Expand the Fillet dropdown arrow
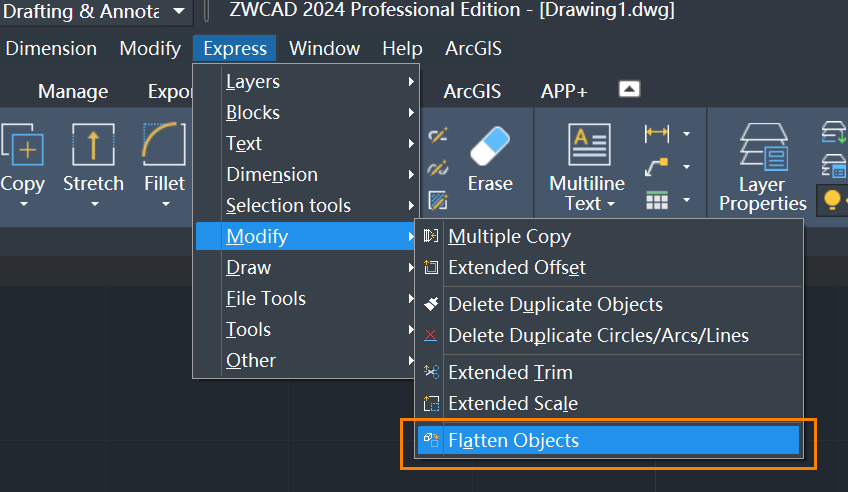 point(165,204)
